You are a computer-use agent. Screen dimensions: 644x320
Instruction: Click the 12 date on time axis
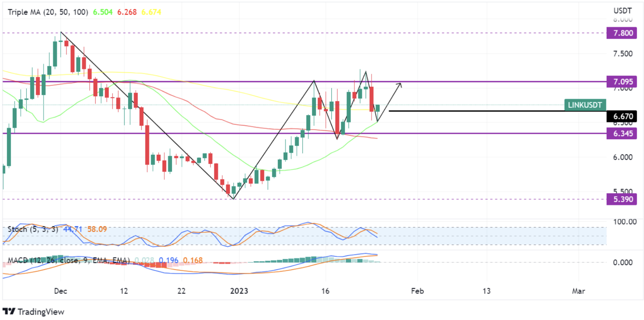(124, 291)
